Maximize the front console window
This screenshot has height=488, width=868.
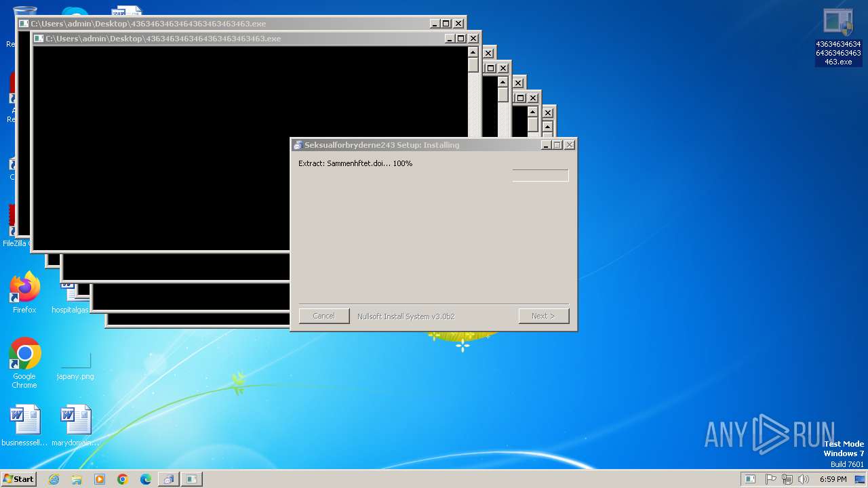pos(460,39)
